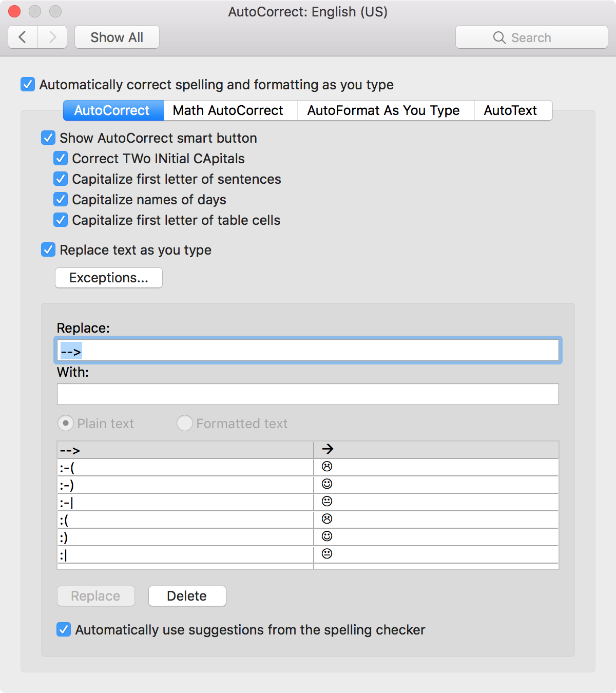Go to the AutoText tab
Image resolution: width=616 pixels, height=693 pixels.
[x=510, y=110]
